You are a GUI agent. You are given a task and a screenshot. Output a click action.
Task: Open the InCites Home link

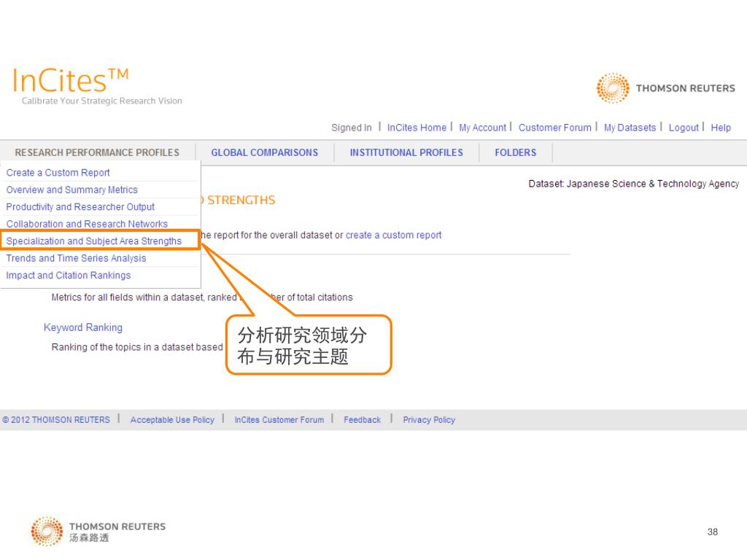click(417, 128)
